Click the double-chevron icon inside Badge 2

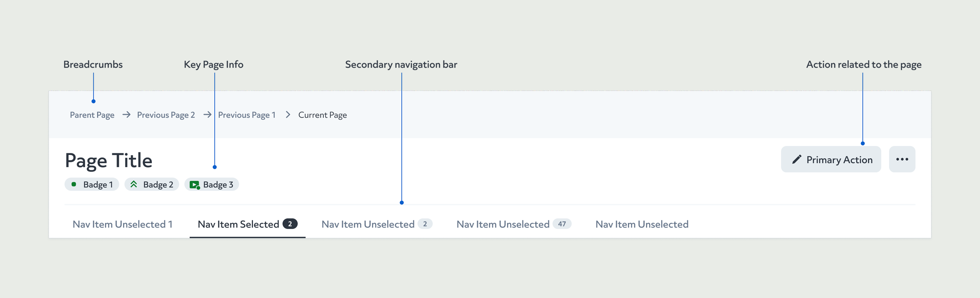[x=134, y=184]
